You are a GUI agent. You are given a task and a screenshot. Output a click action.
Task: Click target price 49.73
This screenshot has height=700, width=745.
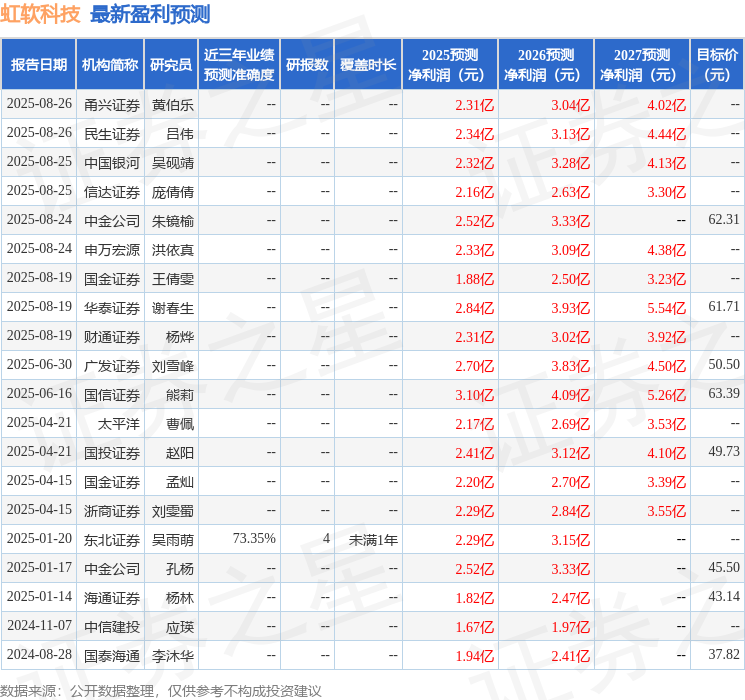click(x=724, y=451)
